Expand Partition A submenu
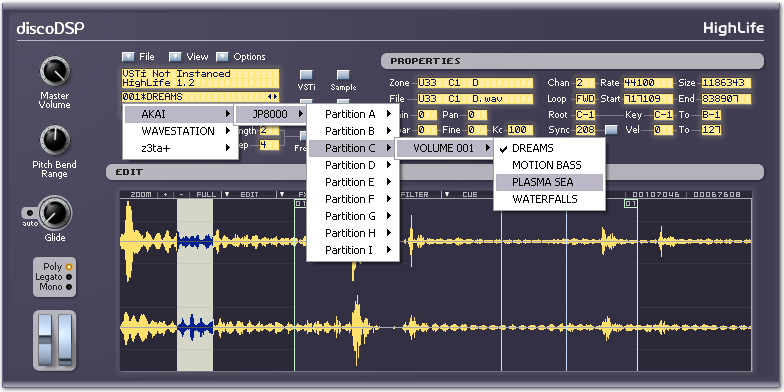The width and height of the screenshot is (784, 392). click(352, 114)
